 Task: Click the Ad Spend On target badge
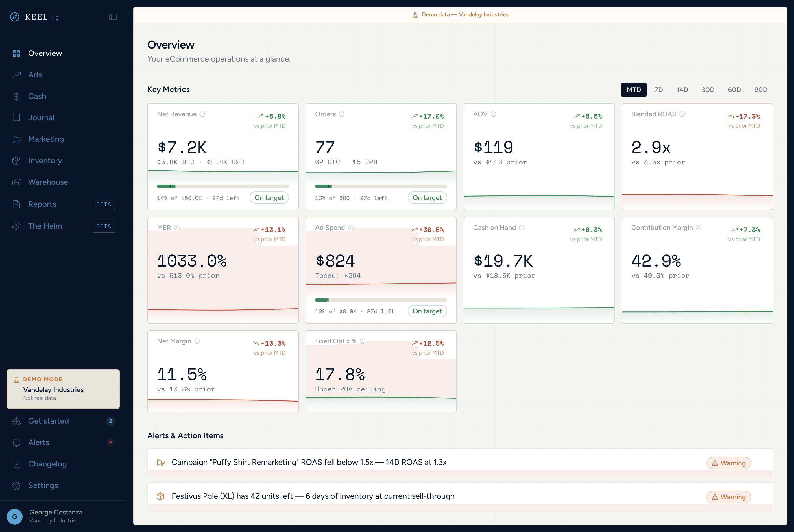427,311
